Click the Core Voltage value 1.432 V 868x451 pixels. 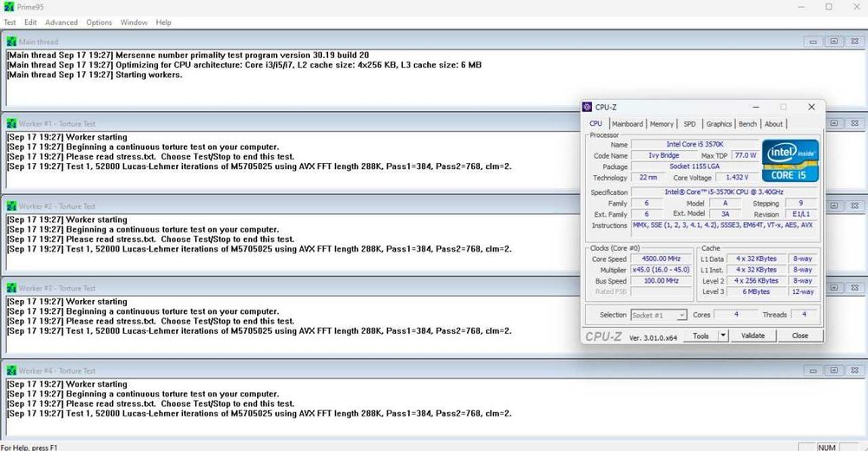(x=737, y=178)
